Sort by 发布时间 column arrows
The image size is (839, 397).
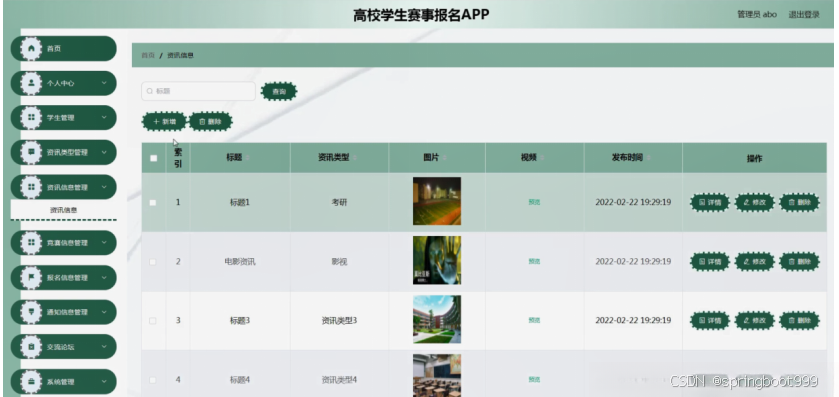tap(649, 158)
